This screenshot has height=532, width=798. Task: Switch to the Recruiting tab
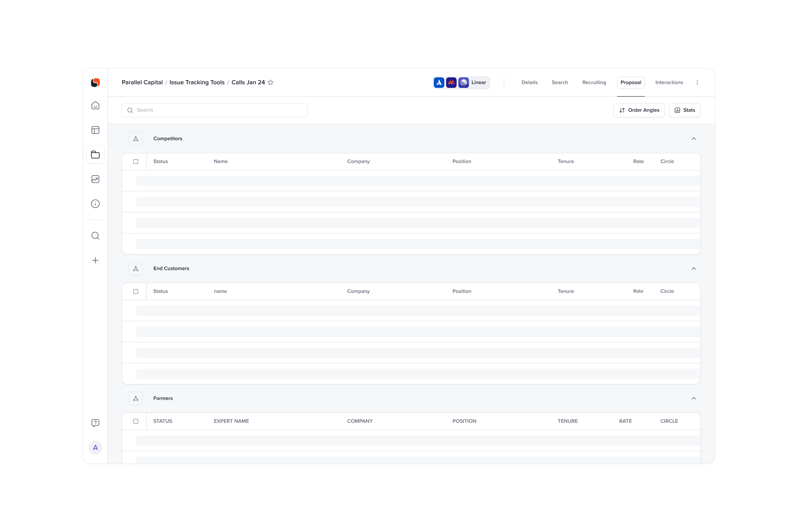tap(594, 83)
